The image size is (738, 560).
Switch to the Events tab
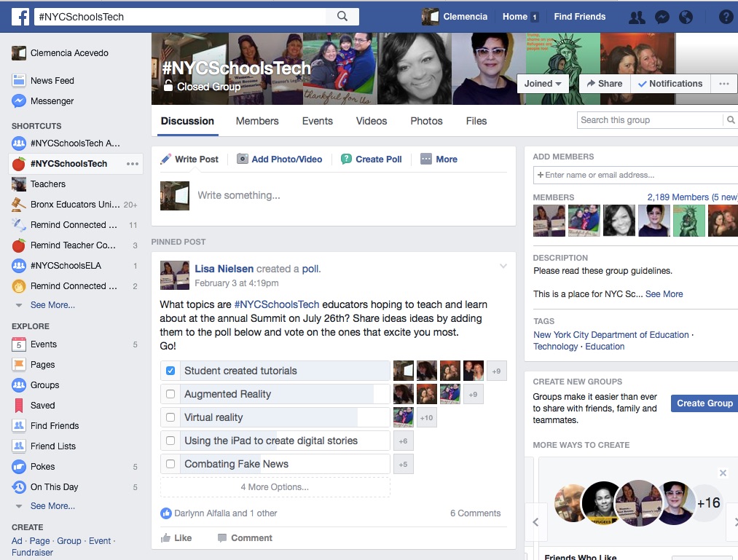(317, 121)
